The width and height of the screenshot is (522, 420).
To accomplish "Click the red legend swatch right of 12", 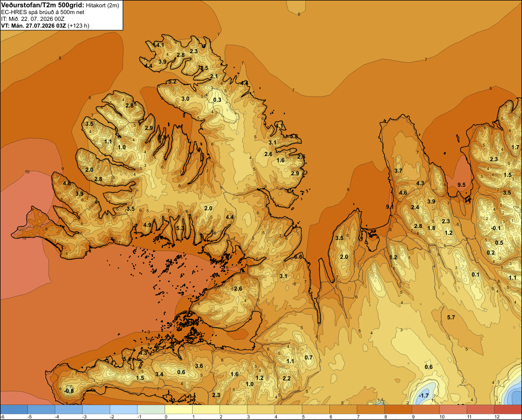I will 508,410.
